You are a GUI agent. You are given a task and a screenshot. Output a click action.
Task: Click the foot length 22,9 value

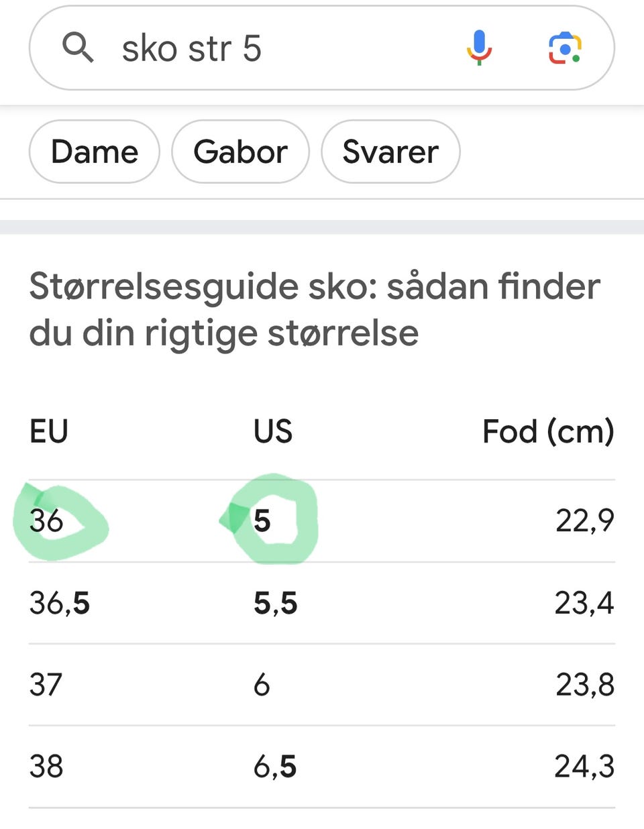coord(584,520)
